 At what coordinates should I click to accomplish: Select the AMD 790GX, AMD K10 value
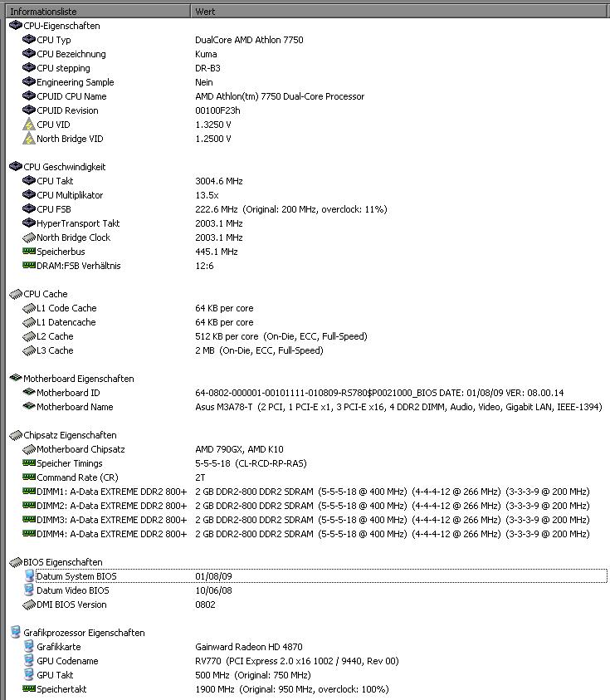pyautogui.click(x=239, y=449)
